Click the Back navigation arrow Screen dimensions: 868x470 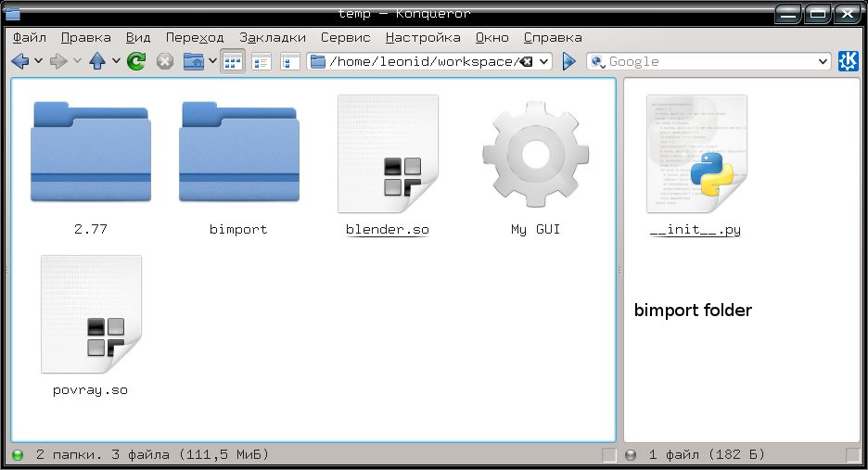(x=19, y=61)
